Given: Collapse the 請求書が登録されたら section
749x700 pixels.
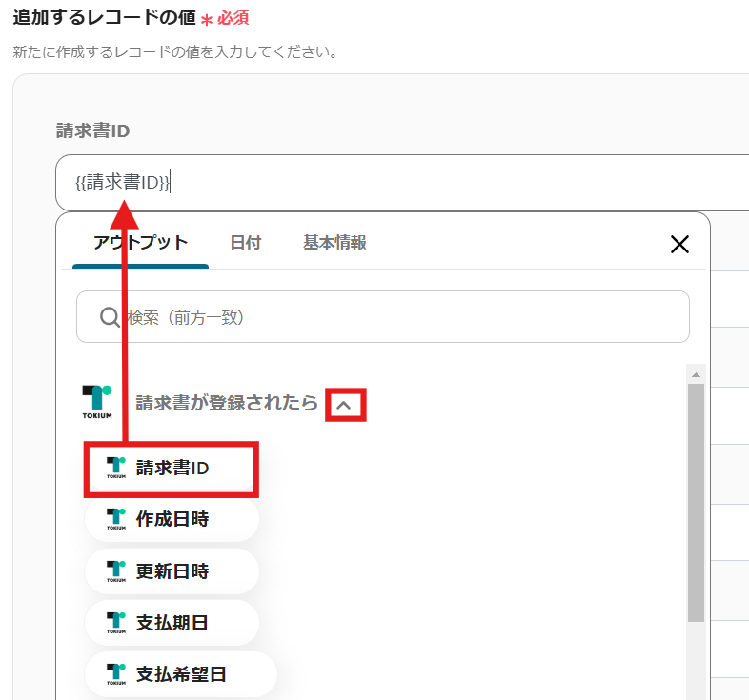Looking at the screenshot, I should coord(344,406).
